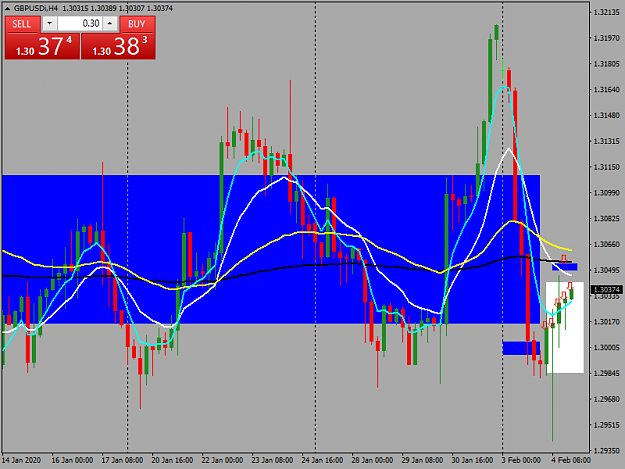Click the 4 Feb 08:00 time label

(571, 460)
